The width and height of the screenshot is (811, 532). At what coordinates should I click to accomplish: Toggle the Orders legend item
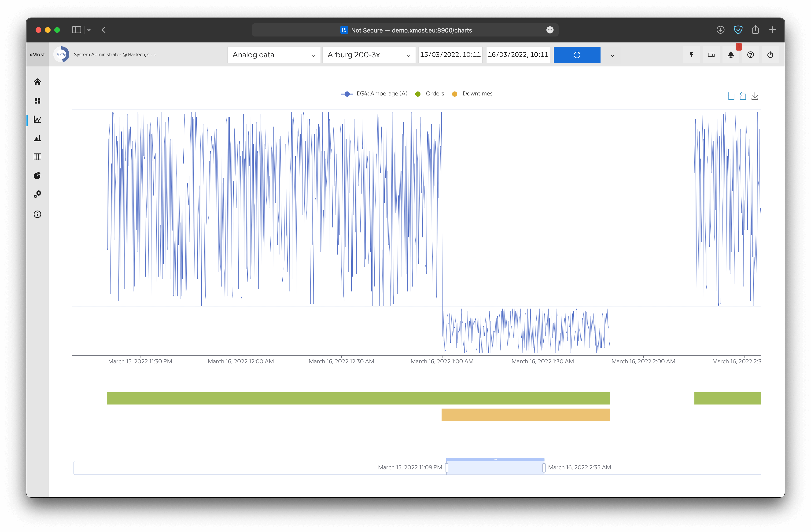click(x=430, y=94)
